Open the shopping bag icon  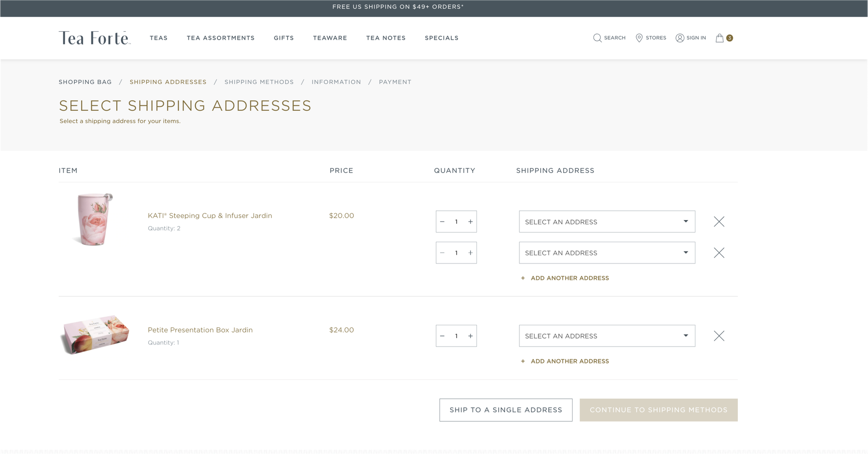click(719, 38)
